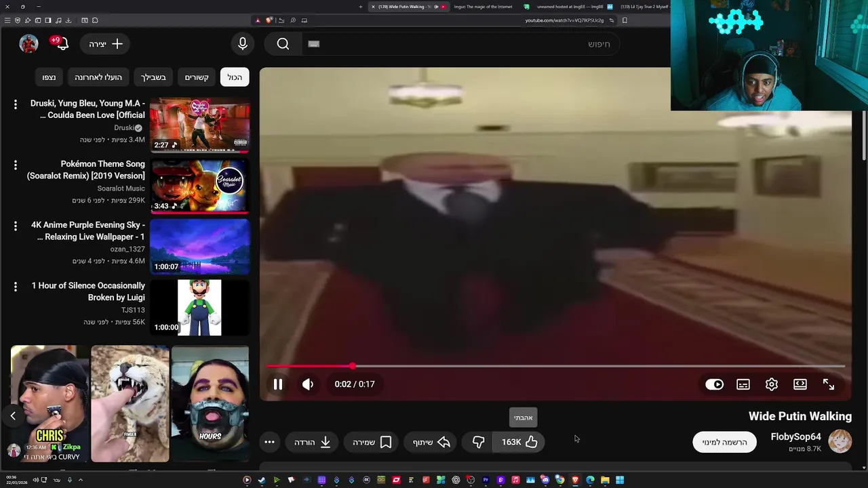This screenshot has width=868, height=488.
Task: Dislike the video with thumbs down
Action: point(478,442)
